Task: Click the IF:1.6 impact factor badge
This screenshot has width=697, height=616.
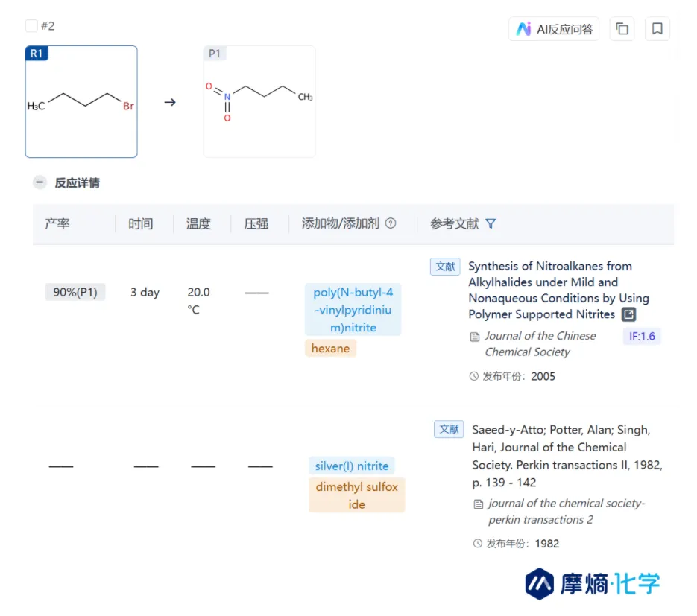Action: click(x=641, y=336)
